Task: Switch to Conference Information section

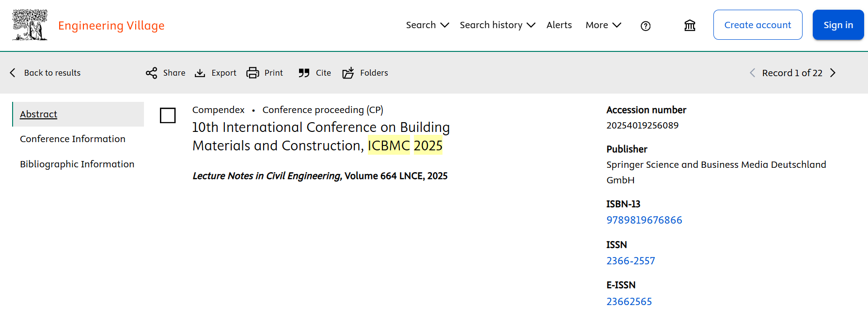Action: pyautogui.click(x=73, y=139)
